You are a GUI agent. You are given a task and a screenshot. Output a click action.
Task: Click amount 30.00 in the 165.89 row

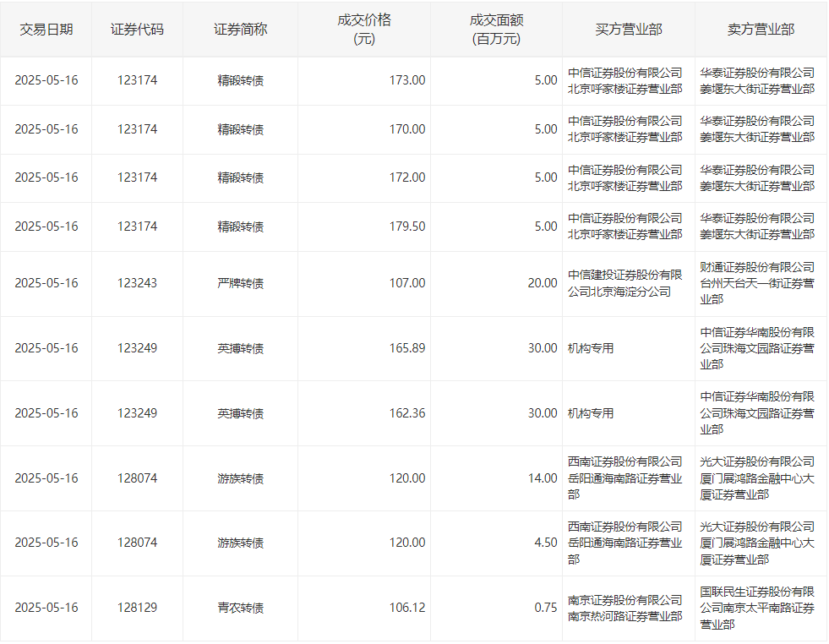543,348
